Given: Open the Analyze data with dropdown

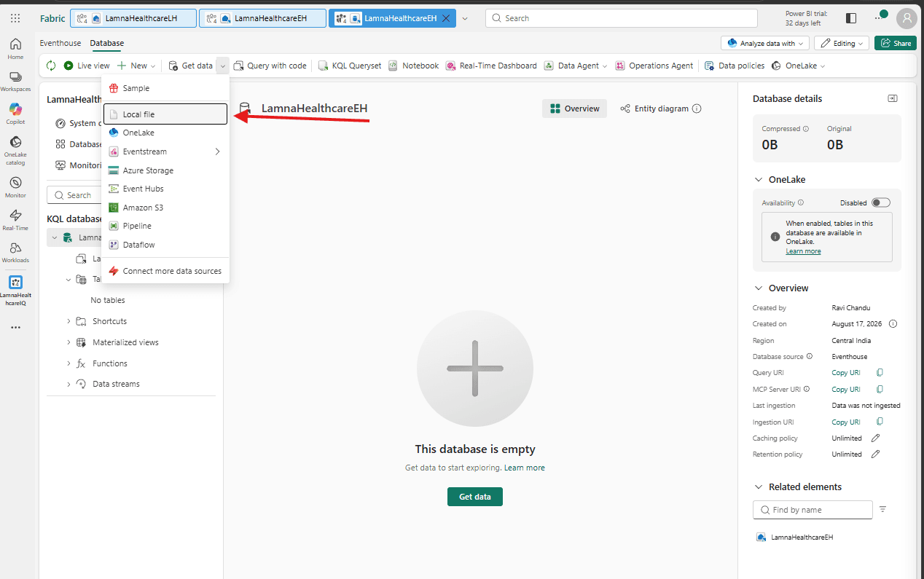Looking at the screenshot, I should (x=765, y=43).
